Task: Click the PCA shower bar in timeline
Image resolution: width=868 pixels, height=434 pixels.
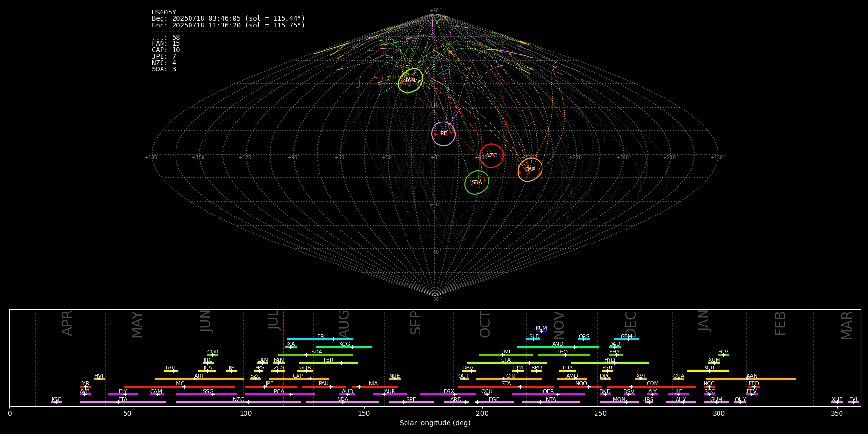Action: point(280,394)
